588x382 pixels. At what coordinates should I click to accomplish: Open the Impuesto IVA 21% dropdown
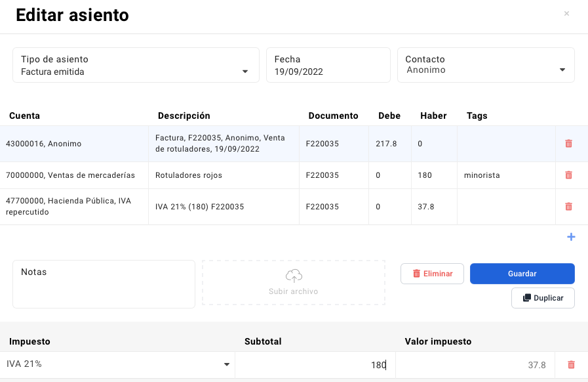click(227, 364)
